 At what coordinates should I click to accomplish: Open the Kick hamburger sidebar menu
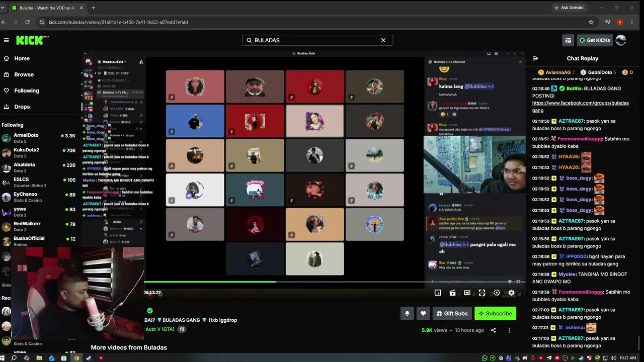point(6,40)
